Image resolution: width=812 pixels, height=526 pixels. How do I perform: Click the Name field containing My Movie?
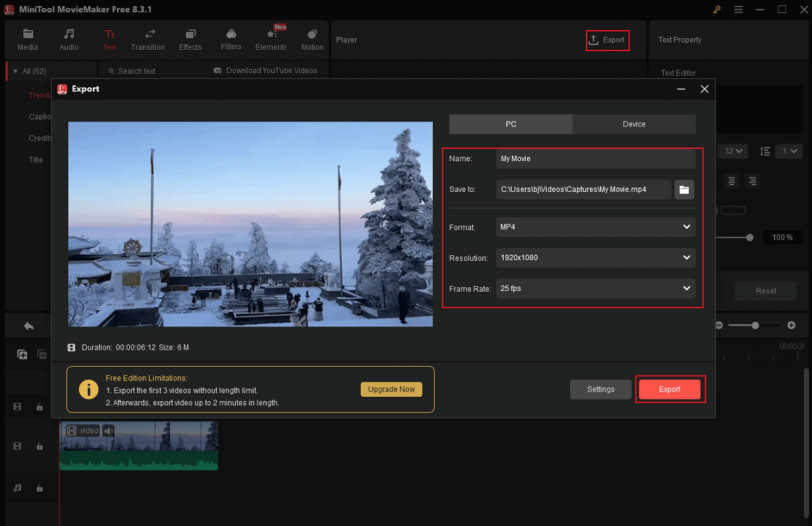click(595, 158)
